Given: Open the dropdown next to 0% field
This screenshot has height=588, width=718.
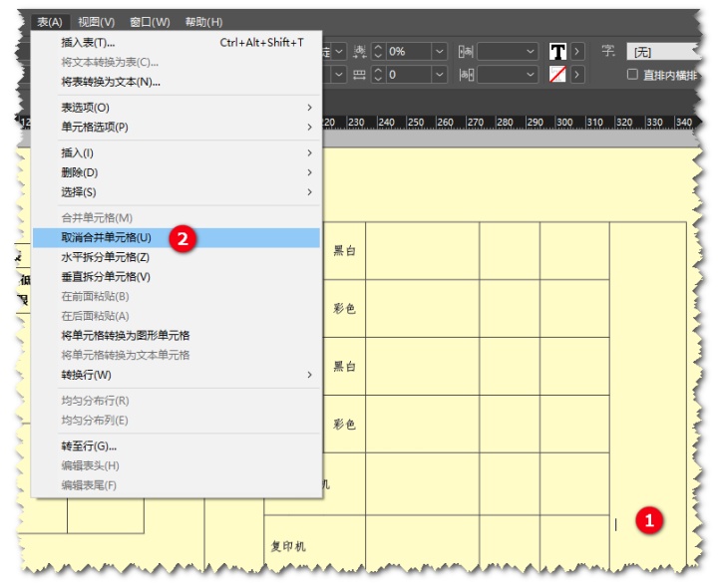Looking at the screenshot, I should [x=439, y=51].
